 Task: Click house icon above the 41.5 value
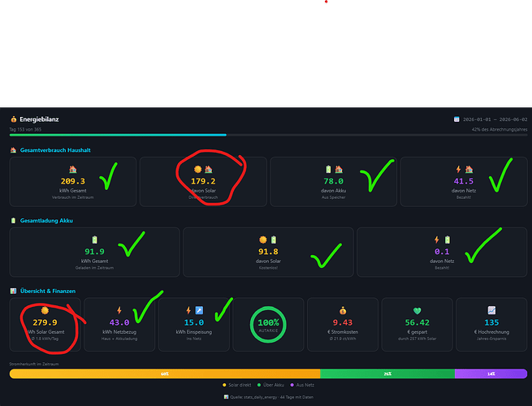tap(469, 169)
